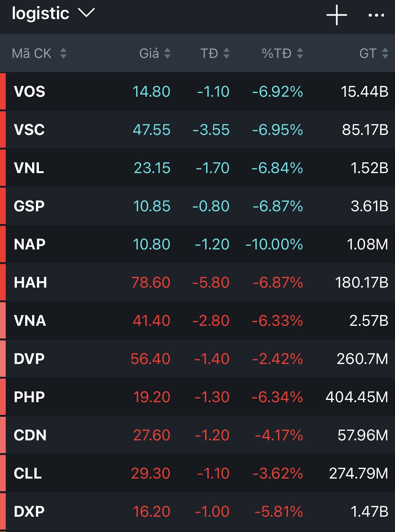This screenshot has width=395, height=532.
Task: Expand the logistic watchlist chevron
Action: point(87,13)
